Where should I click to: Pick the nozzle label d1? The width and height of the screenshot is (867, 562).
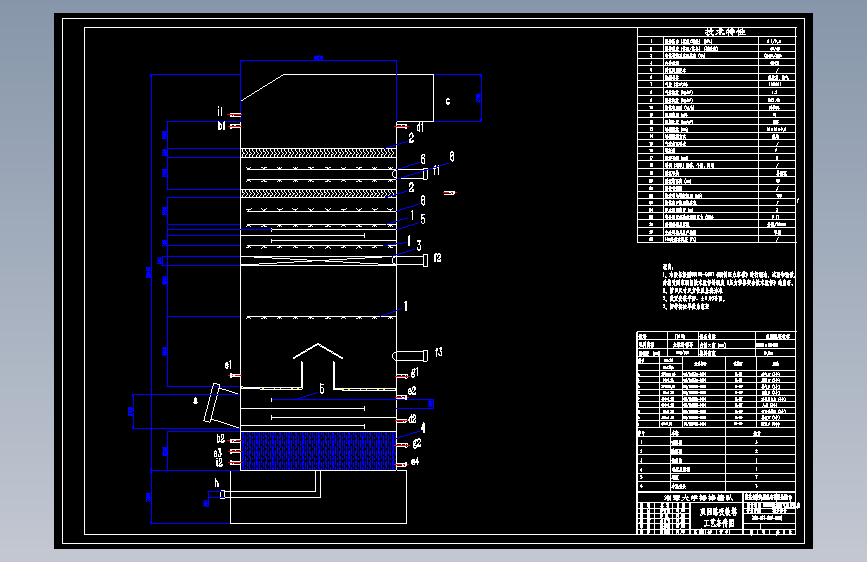coord(420,128)
